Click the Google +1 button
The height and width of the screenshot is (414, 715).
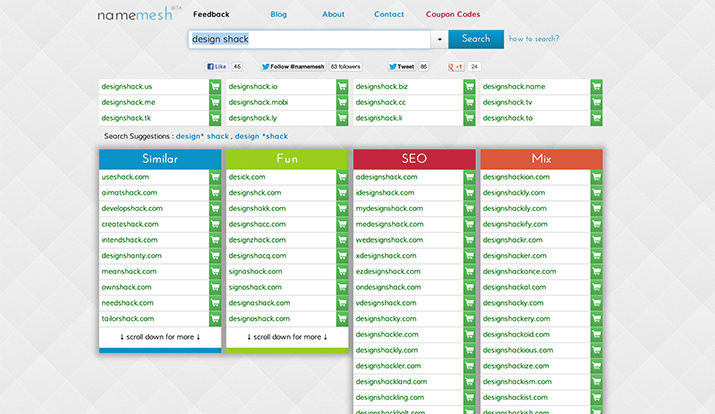point(456,67)
